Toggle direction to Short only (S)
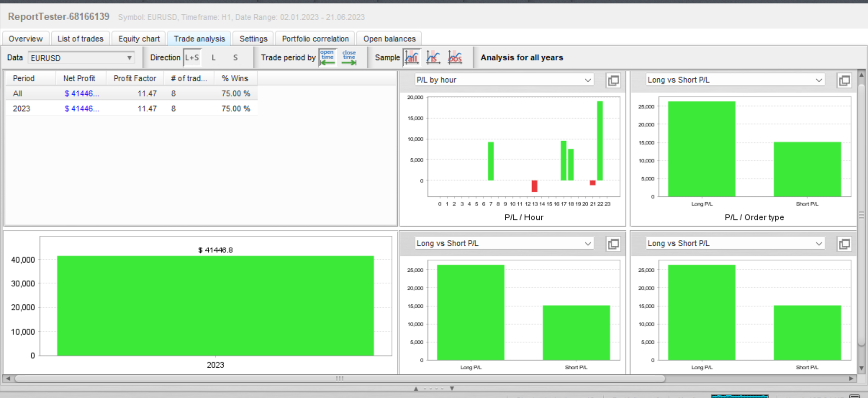Viewport: 868px width, 398px height. click(235, 58)
